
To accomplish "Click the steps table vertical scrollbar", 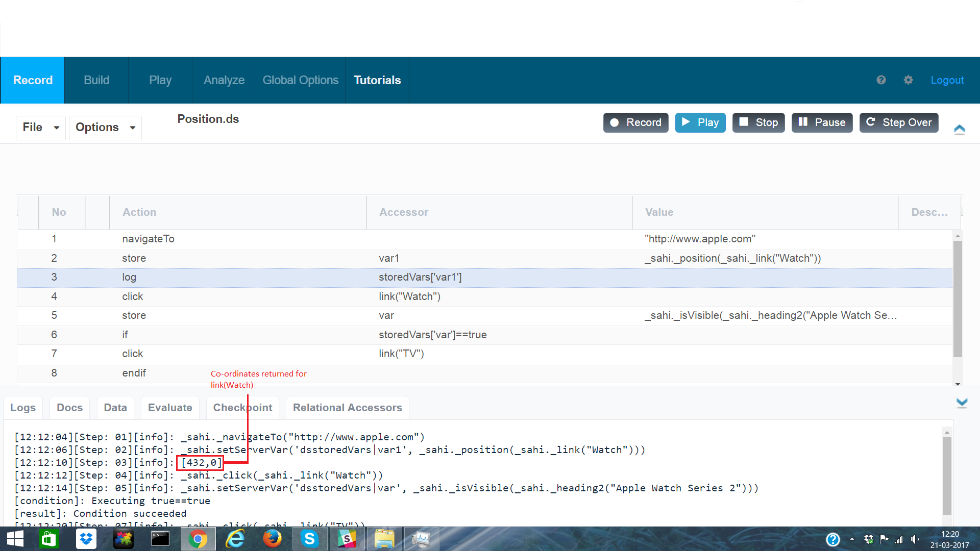I will coord(958,298).
